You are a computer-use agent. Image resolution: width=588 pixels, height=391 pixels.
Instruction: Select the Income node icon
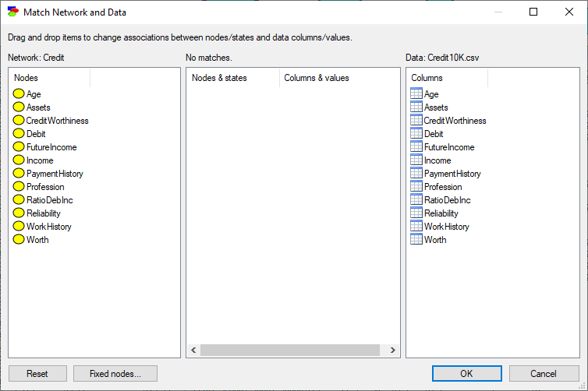click(x=19, y=160)
